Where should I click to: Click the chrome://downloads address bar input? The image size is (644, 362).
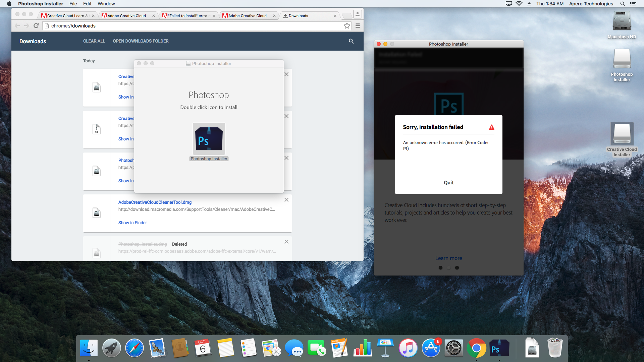pos(196,25)
